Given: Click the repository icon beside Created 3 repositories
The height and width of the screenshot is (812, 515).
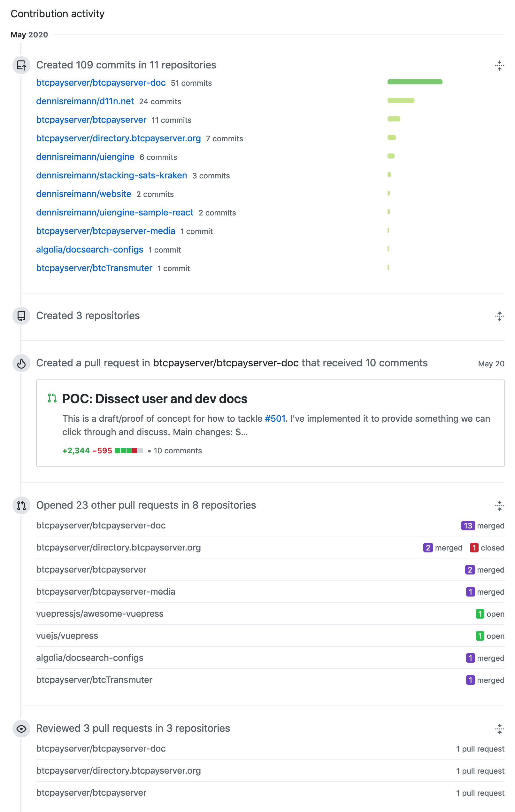Looking at the screenshot, I should (x=21, y=316).
